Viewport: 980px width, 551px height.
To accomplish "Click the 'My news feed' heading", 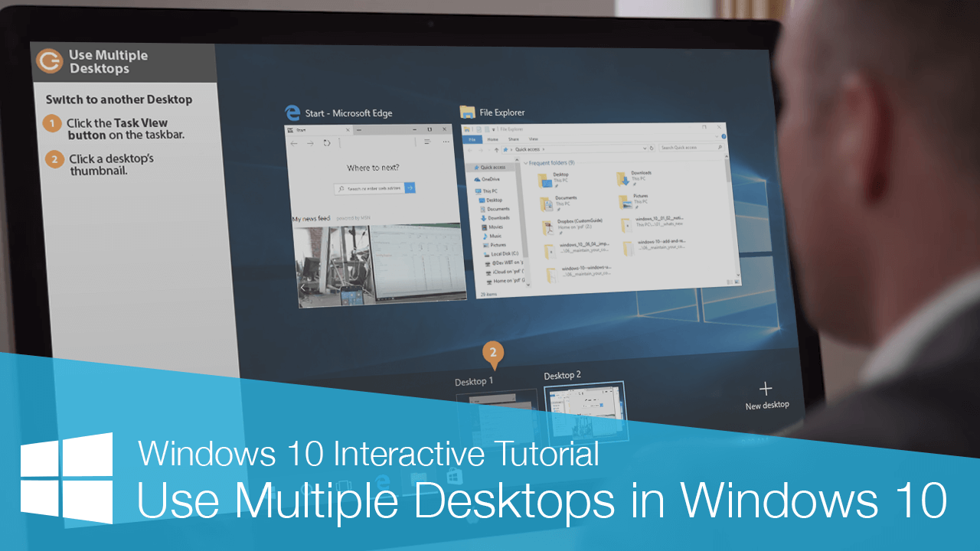I will [x=312, y=219].
